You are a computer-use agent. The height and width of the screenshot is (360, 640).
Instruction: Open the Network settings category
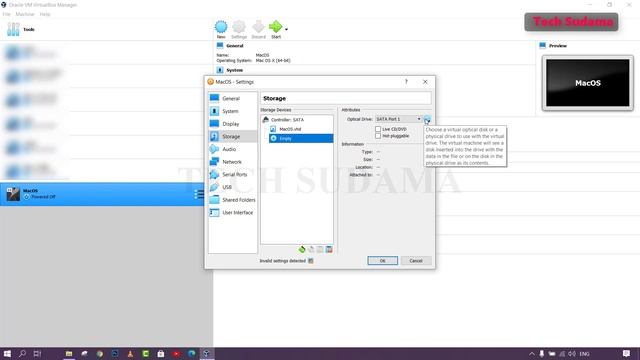pos(233,162)
